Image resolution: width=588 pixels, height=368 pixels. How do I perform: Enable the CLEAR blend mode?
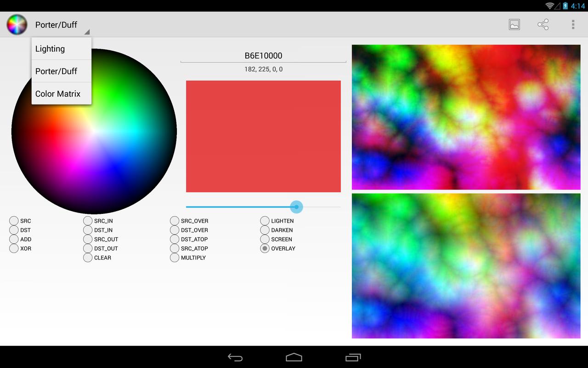click(87, 258)
